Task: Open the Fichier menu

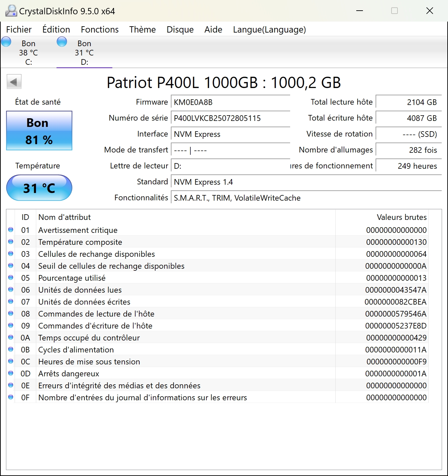Action: tap(19, 30)
